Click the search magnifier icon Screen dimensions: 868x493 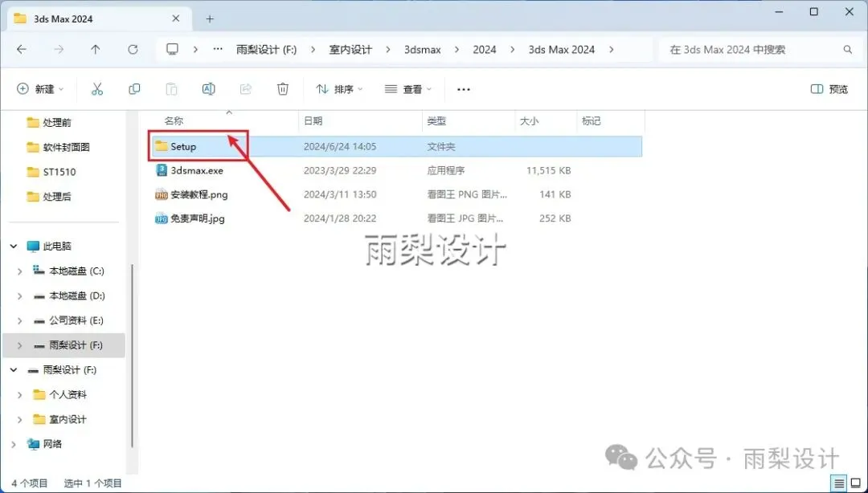click(848, 49)
